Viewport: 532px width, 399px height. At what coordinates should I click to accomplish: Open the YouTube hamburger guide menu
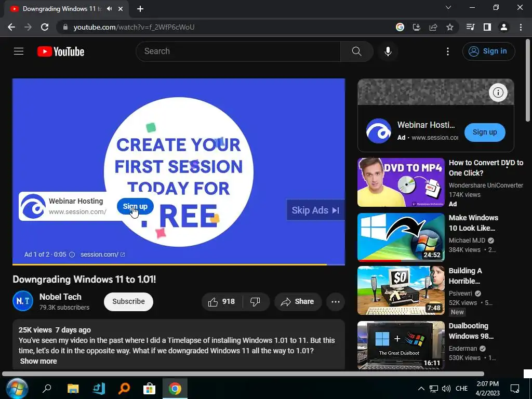click(19, 51)
